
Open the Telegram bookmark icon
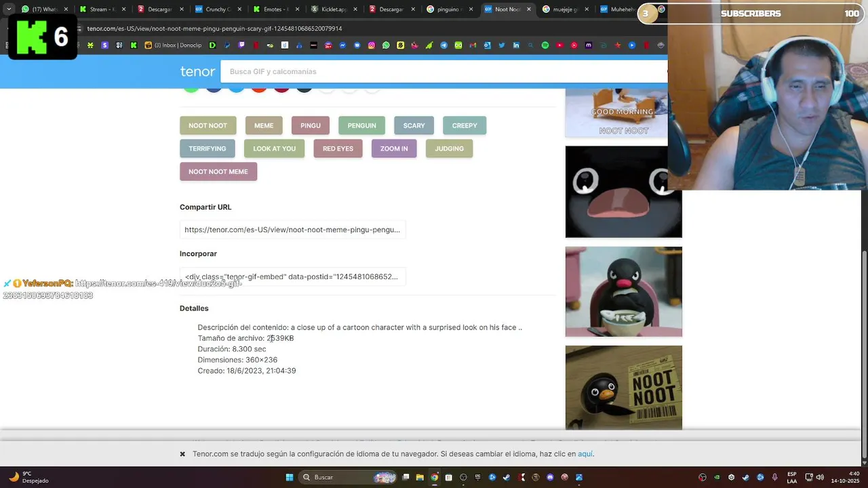coord(443,45)
